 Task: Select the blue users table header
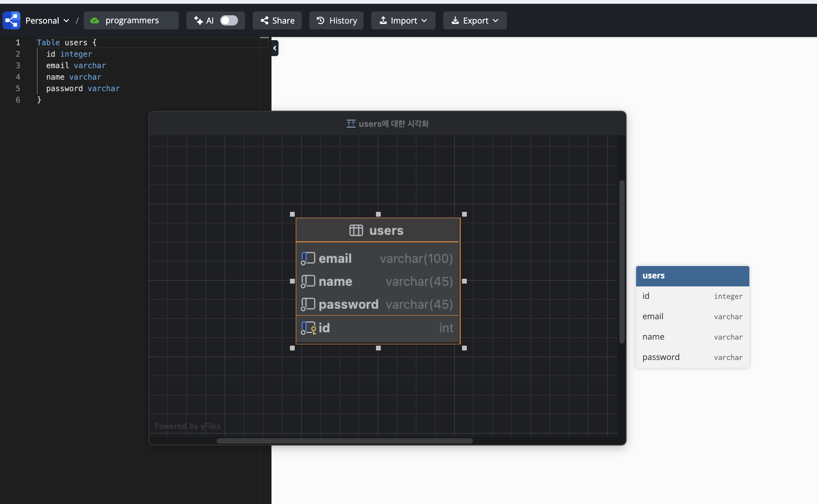pos(692,276)
